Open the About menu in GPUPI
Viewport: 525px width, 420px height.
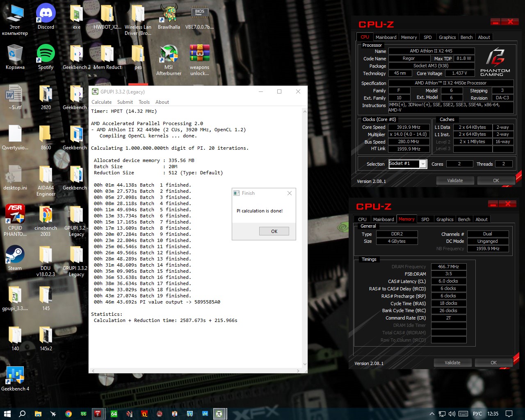pyautogui.click(x=162, y=102)
